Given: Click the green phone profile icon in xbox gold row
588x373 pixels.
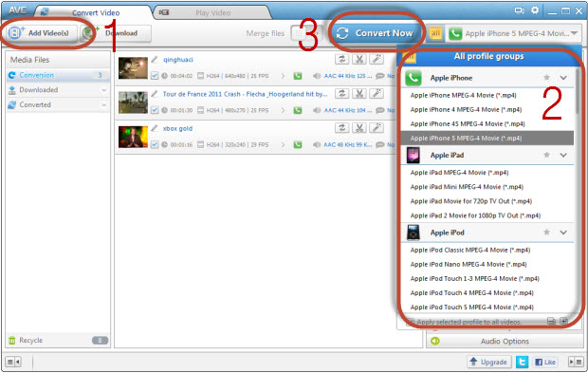Looking at the screenshot, I should (298, 145).
